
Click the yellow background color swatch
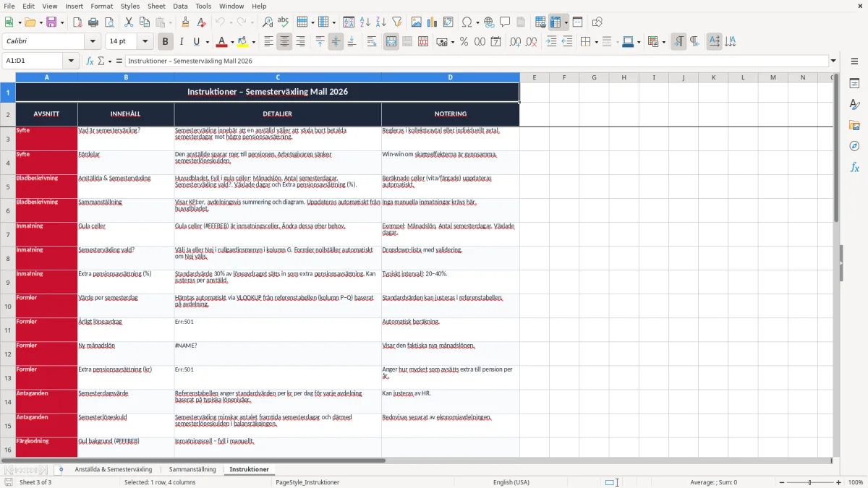242,42
